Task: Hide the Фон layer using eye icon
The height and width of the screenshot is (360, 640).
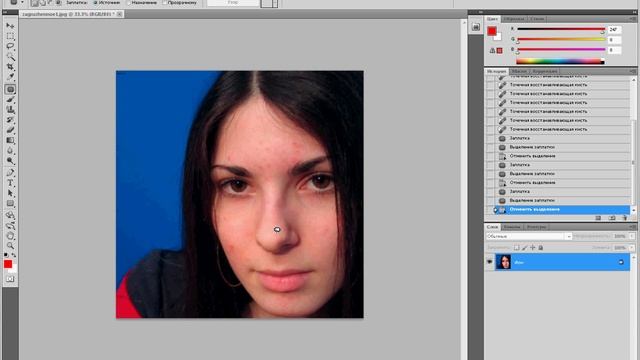Action: click(489, 262)
